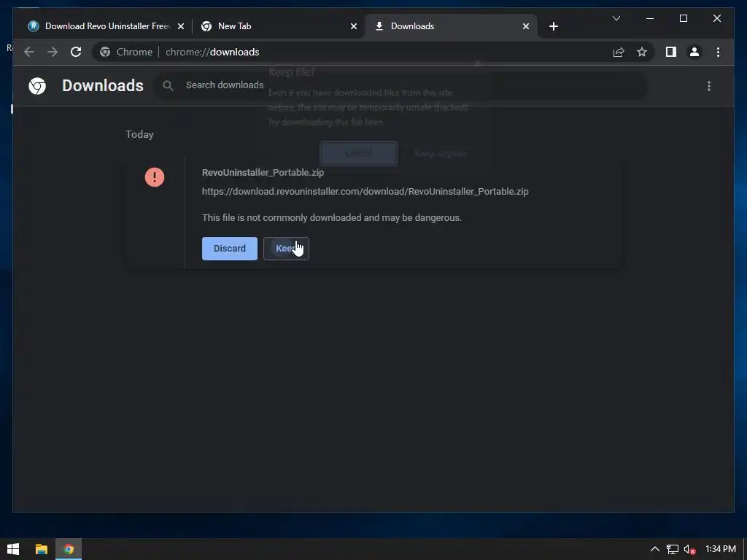
Task: Toggle the browser side panel
Action: click(x=671, y=52)
